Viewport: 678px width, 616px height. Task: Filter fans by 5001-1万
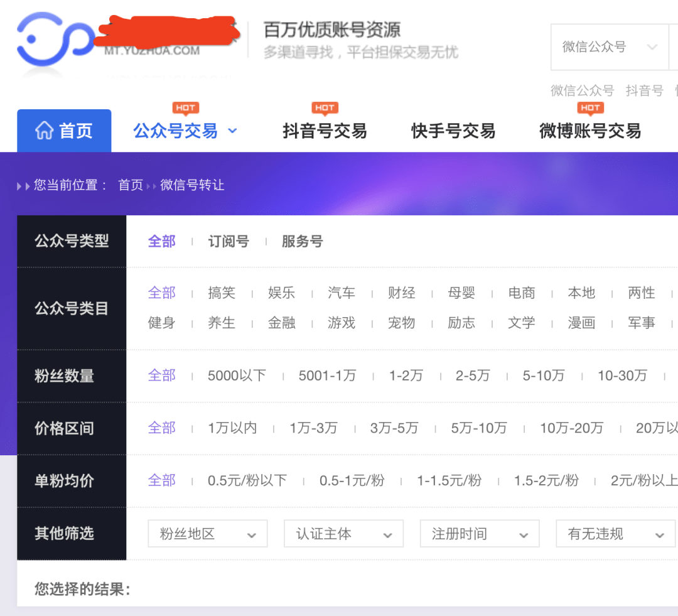(327, 376)
